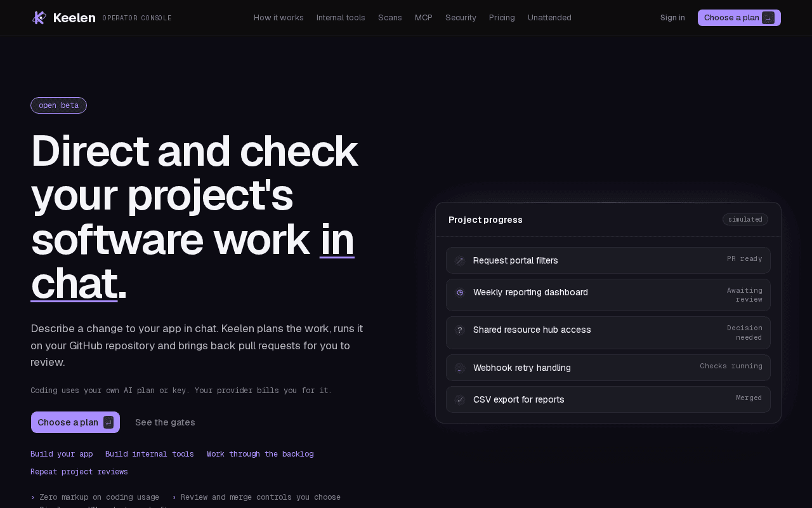Visit the Security section from the navbar

click(x=461, y=18)
